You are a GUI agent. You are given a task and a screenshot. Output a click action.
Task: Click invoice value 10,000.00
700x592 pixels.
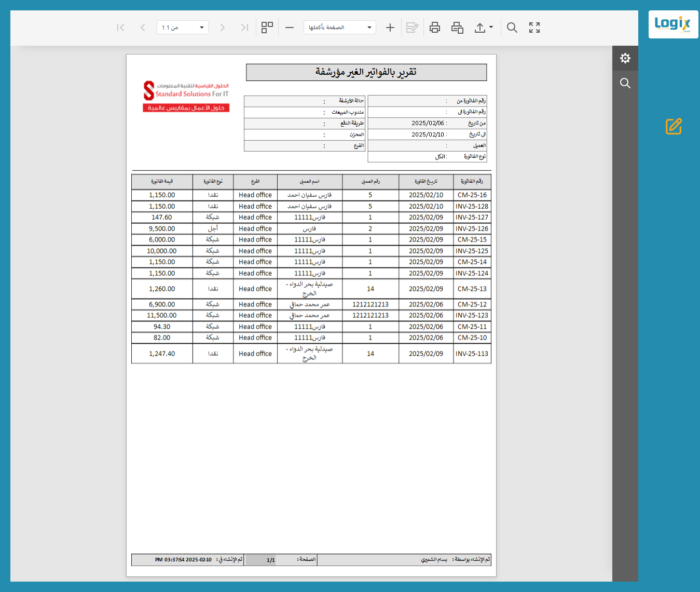pos(162,251)
